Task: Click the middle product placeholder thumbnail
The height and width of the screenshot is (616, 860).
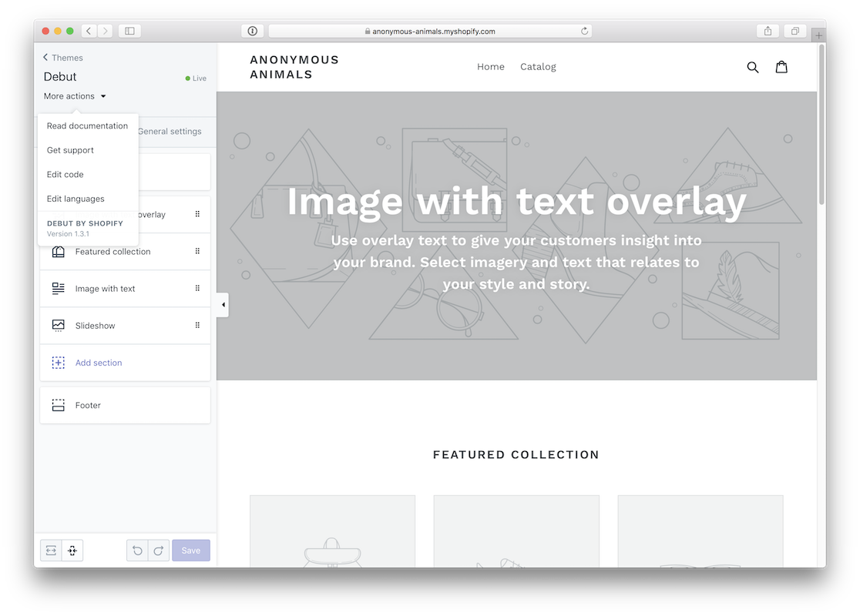Action: tap(516, 531)
